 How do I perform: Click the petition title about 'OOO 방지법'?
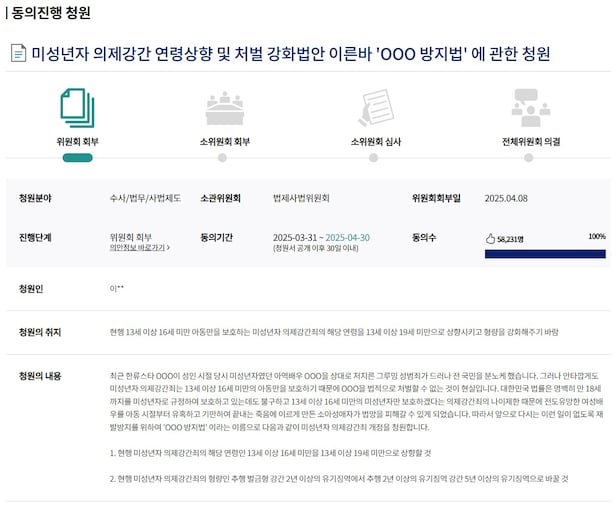(291, 54)
